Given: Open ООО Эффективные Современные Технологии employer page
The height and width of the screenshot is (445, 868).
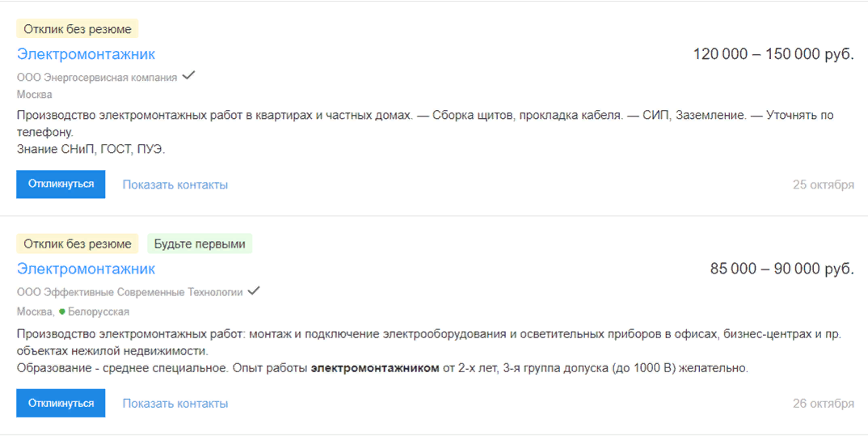Looking at the screenshot, I should (129, 292).
